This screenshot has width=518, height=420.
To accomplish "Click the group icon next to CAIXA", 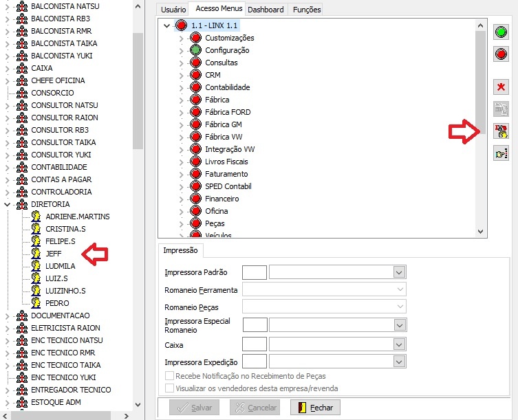I will tap(22, 68).
